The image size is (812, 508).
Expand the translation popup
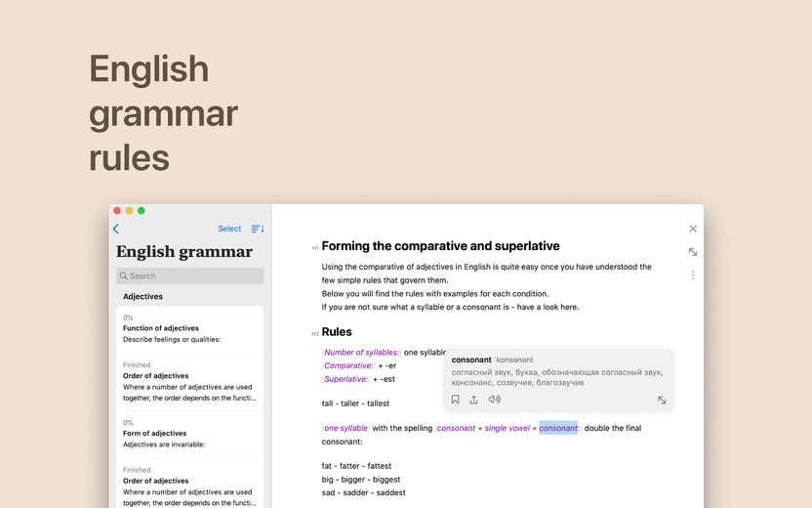coord(662,401)
